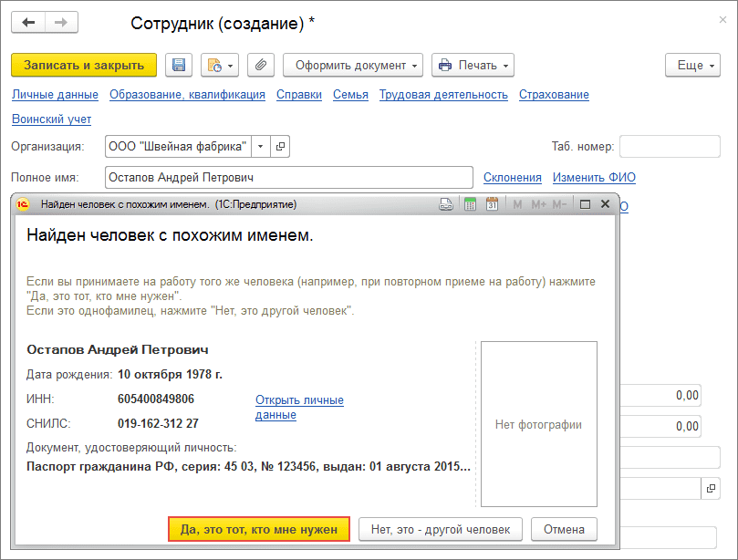Image resolution: width=738 pixels, height=560 pixels.
Task: Maximize the found-person dialog
Action: coord(585,204)
